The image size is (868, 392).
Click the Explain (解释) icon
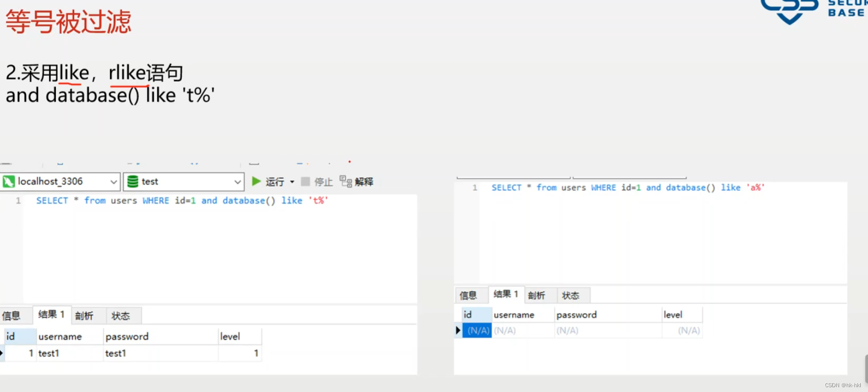point(345,182)
